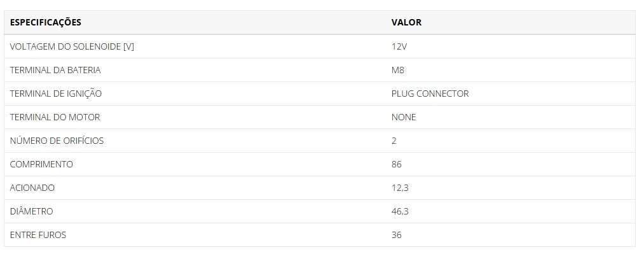The image size is (644, 259).
Task: Click the 12V voltage value
Action: (399, 46)
